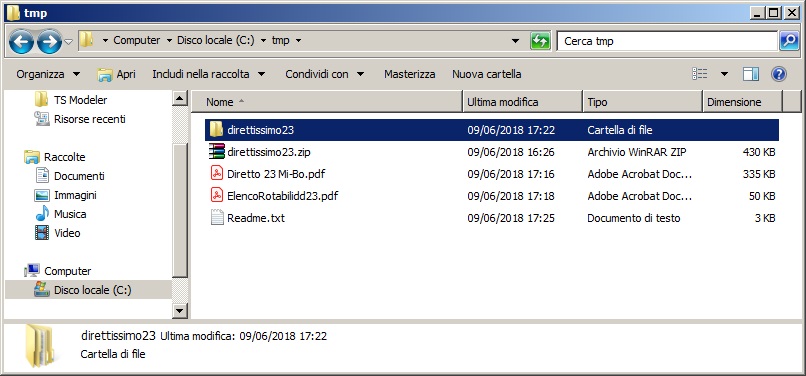Open recent locations dropdown beside Forward arrow

(x=69, y=42)
